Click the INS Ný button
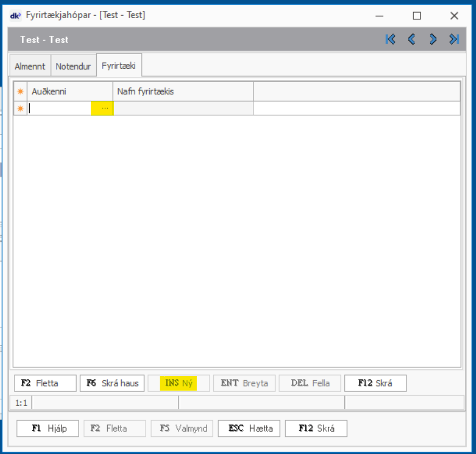This screenshot has width=476, height=454. [179, 383]
